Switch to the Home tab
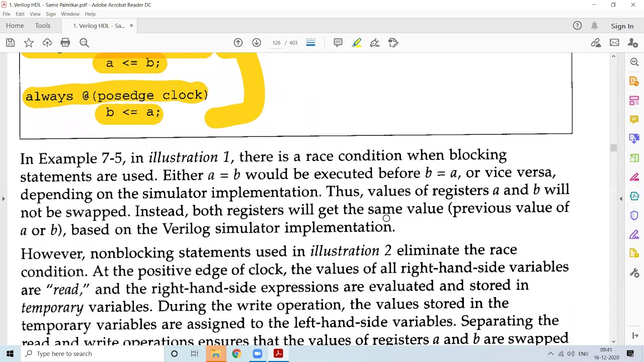Screen dimensions: 644x362 (x=15, y=26)
